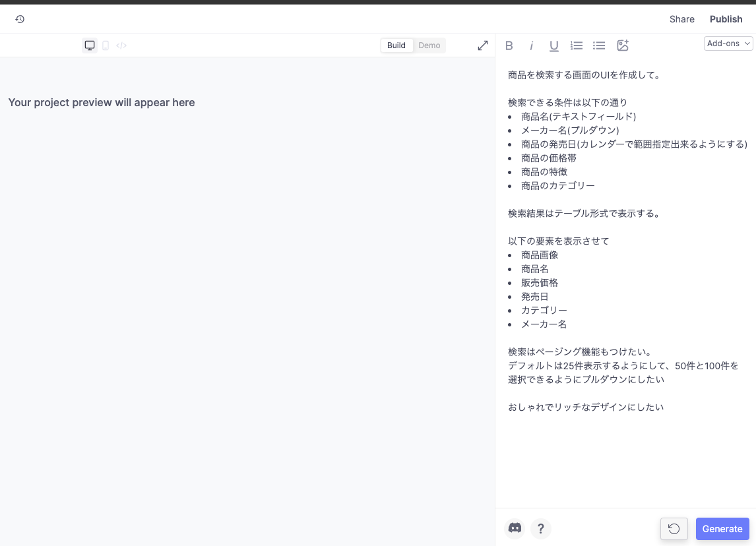Click the standalone bullet 'カテゴリー'
This screenshot has width=756, height=546.
tap(544, 311)
